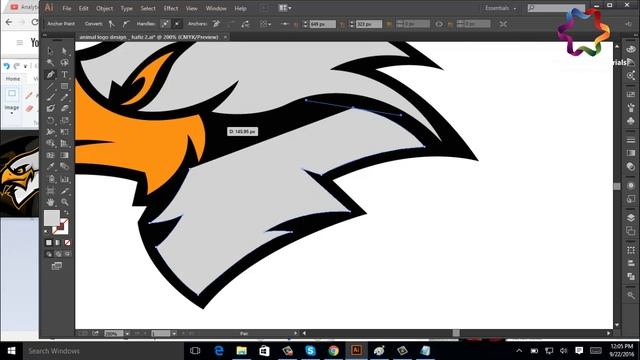Viewport: 640px width, 360px height.
Task: Select the Free Transform tool
Action: point(64,132)
